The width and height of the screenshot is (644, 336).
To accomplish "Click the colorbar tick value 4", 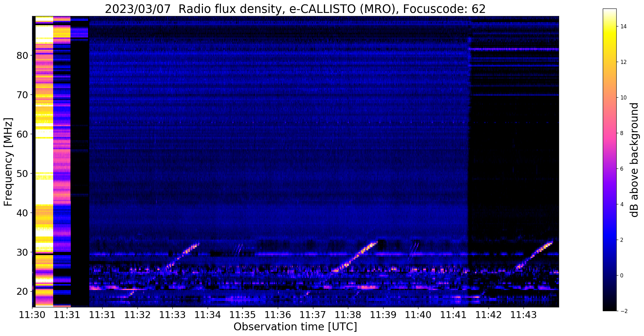I will click(621, 204).
